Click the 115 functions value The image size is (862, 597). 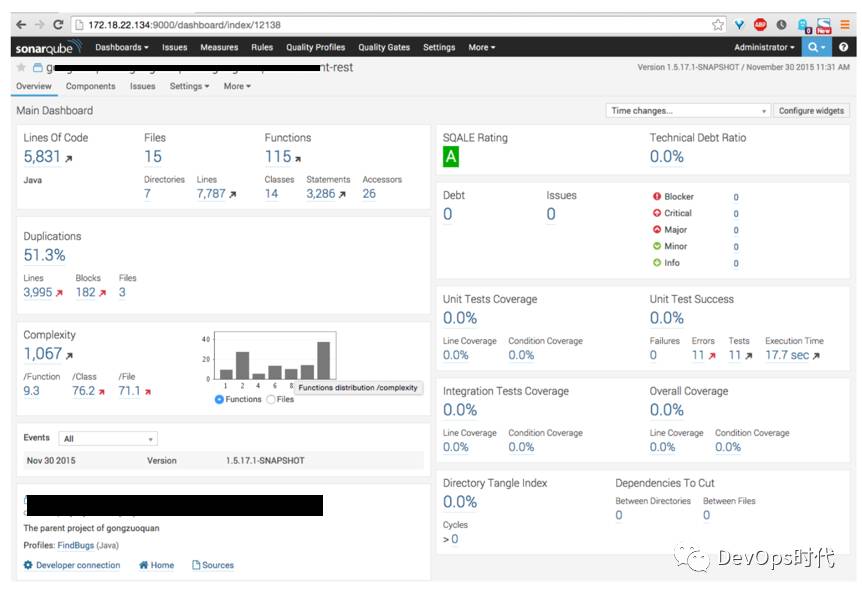278,157
